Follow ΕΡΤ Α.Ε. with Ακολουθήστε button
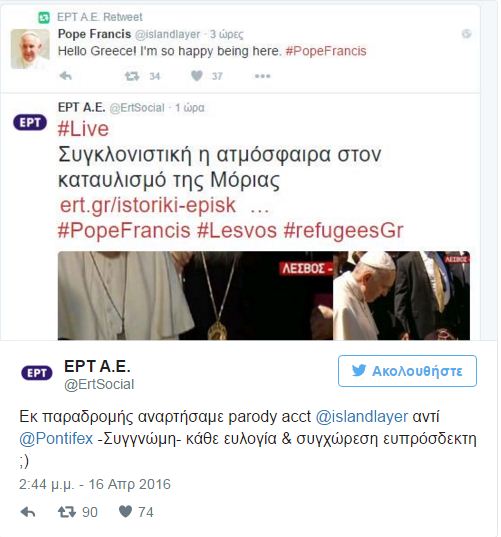501x537 pixels. pos(407,371)
